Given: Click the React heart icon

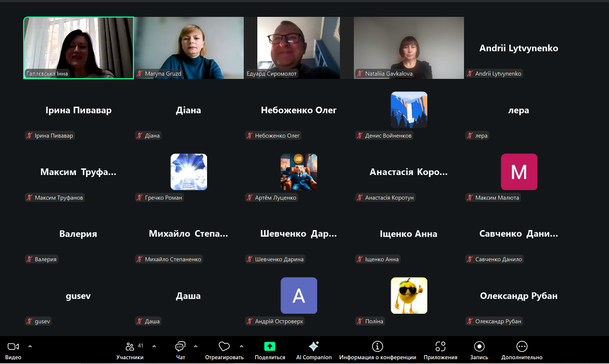Looking at the screenshot, I should coord(224,346).
